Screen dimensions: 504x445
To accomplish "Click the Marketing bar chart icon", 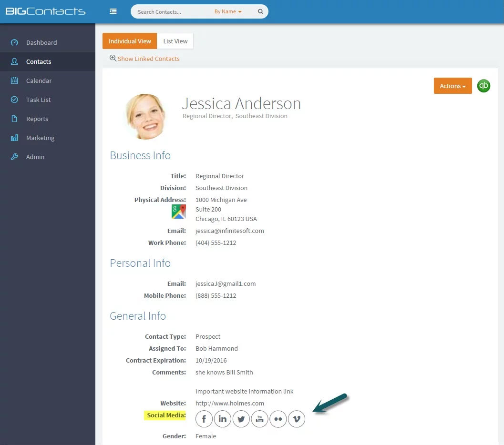I will coord(14,138).
